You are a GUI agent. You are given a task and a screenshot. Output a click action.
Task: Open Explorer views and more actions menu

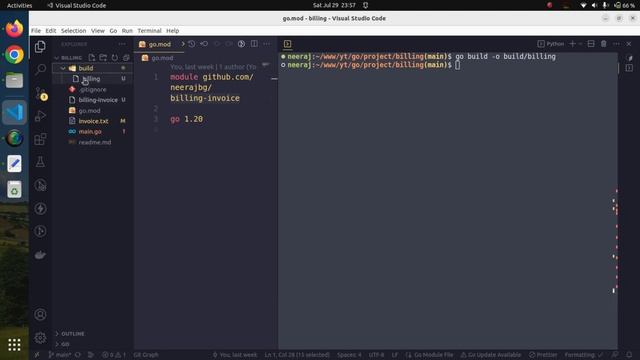122,44
